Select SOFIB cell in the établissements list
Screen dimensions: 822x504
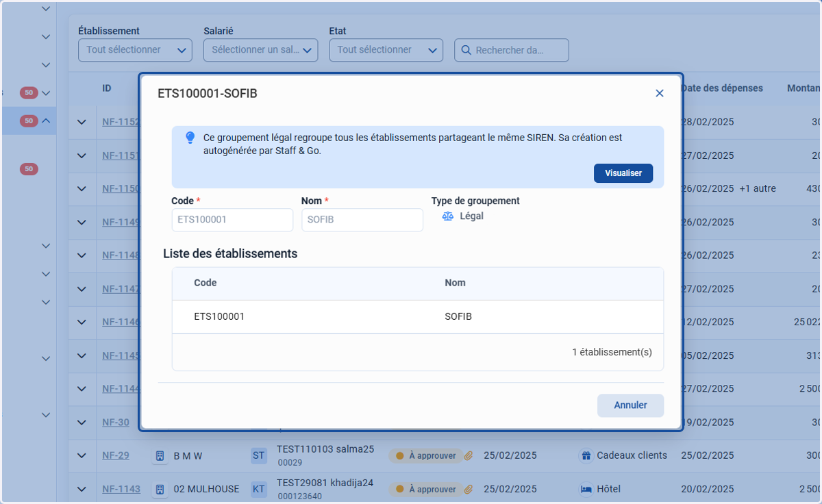458,317
